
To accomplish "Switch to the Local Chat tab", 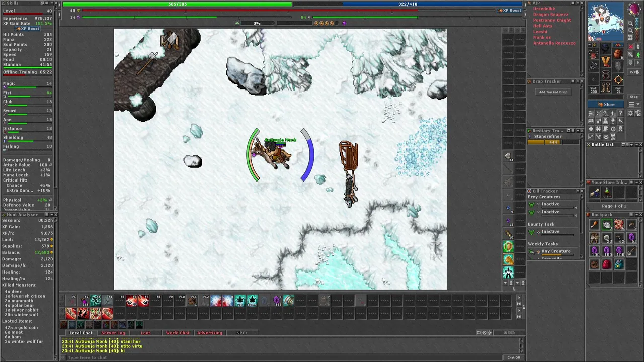I will click(82, 333).
